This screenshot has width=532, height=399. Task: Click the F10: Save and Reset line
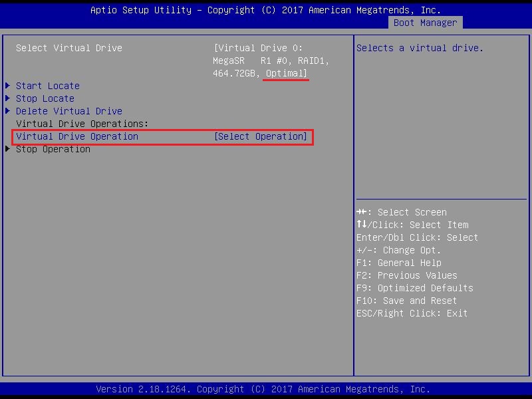407,301
